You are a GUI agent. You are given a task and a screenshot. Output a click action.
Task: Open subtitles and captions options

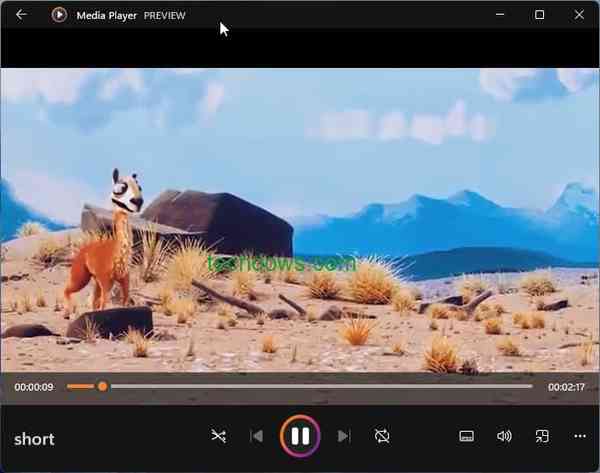pyautogui.click(x=466, y=436)
